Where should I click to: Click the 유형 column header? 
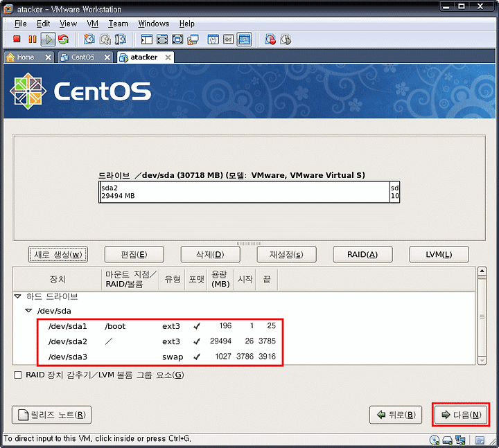(172, 280)
